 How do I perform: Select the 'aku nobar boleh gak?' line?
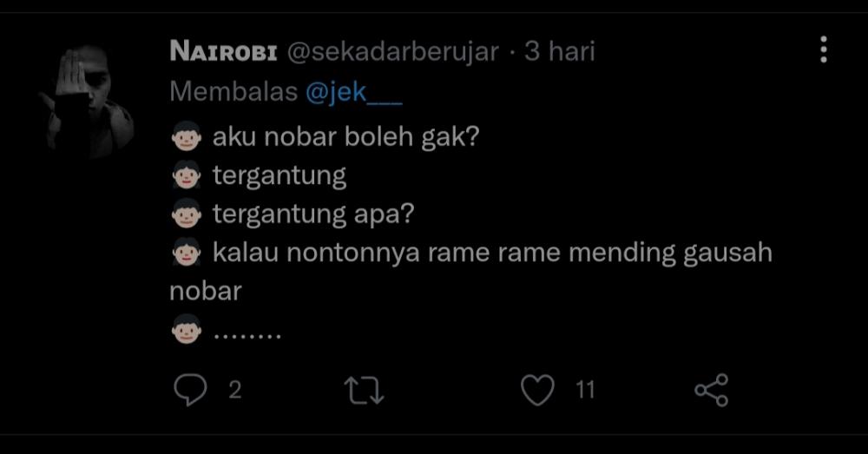(x=346, y=137)
